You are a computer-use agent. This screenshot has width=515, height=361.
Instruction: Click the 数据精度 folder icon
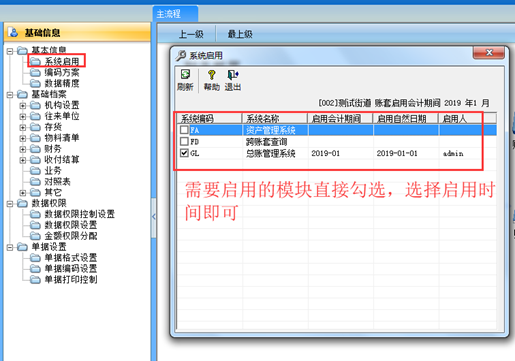(x=35, y=83)
